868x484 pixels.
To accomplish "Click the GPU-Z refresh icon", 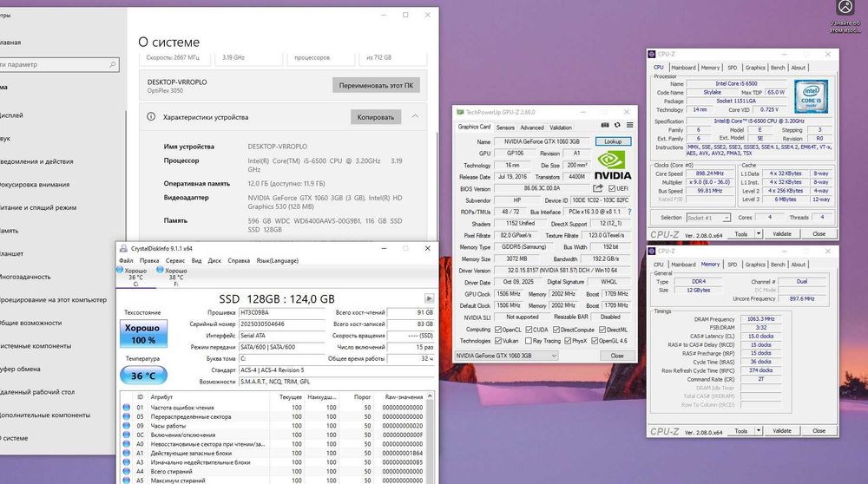I will 617,126.
